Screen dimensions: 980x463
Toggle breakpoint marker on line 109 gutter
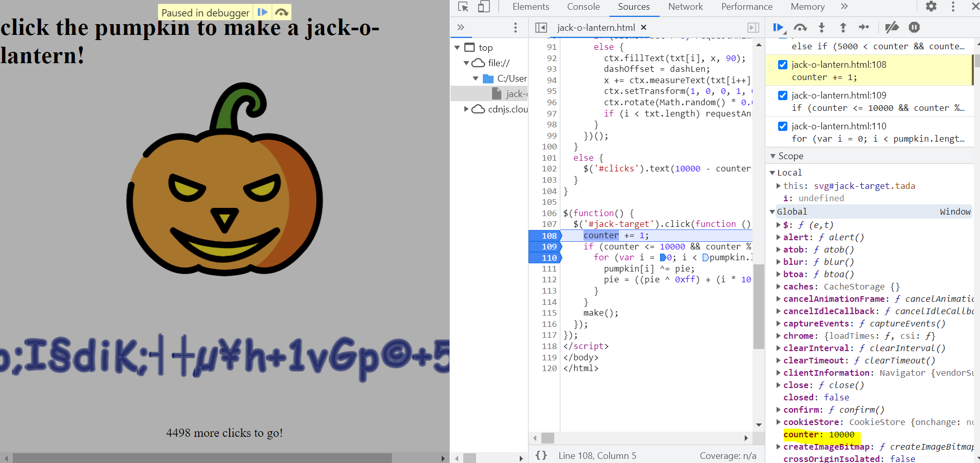[545, 247]
